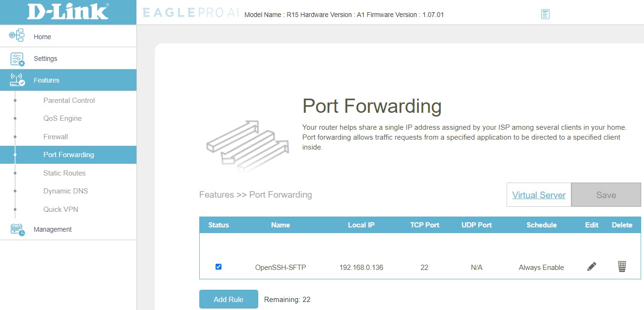Select the Quick VPN submenu item
This screenshot has height=310, width=644.
click(61, 209)
